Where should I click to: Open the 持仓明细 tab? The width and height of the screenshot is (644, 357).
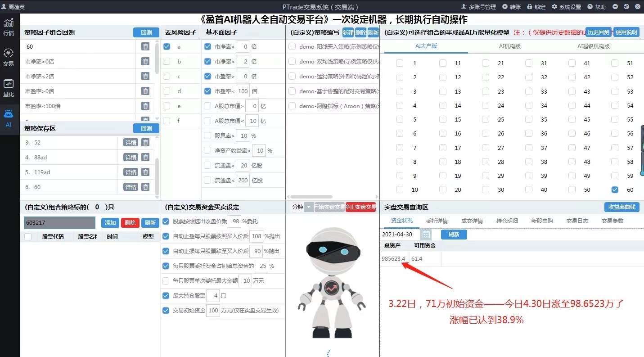pos(507,221)
